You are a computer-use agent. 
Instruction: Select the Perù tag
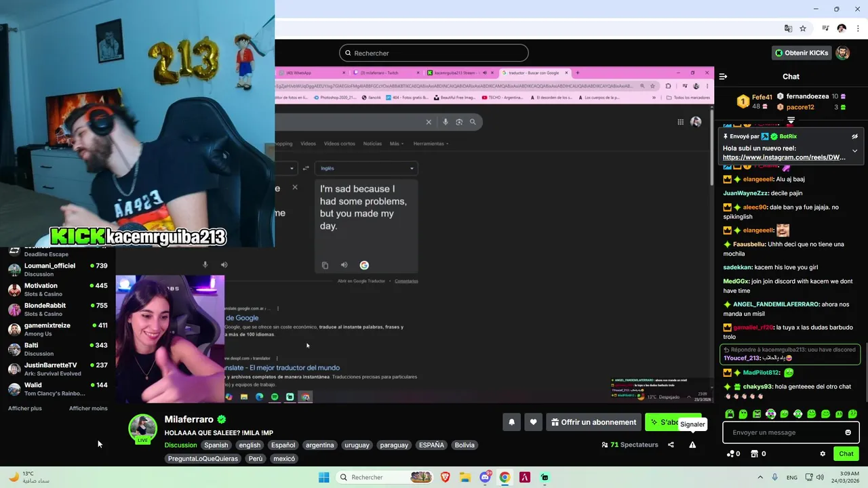(256, 459)
